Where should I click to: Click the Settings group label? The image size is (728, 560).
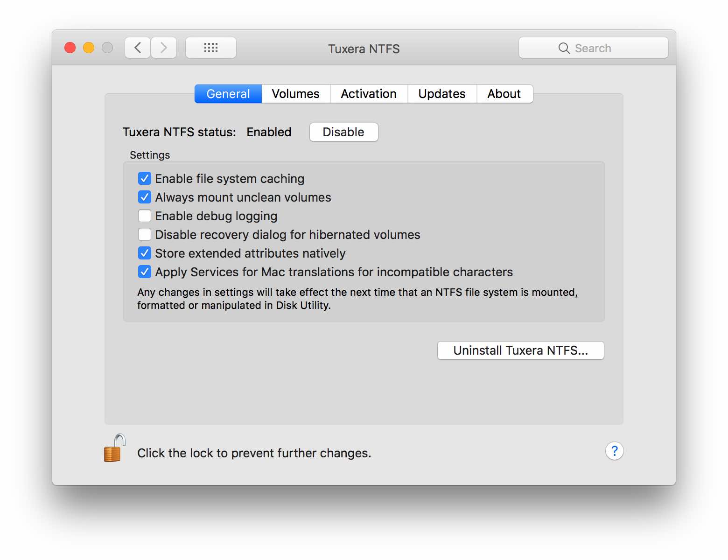[x=150, y=155]
